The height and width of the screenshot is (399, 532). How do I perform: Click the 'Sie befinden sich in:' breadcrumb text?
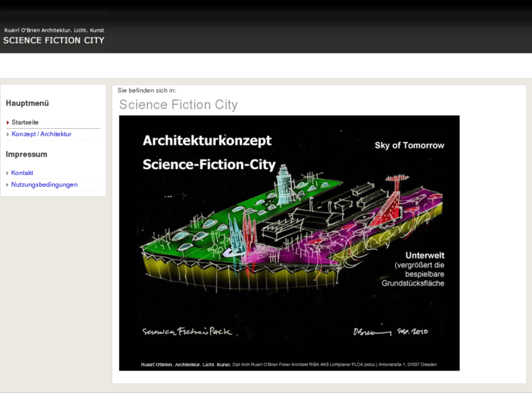[147, 91]
